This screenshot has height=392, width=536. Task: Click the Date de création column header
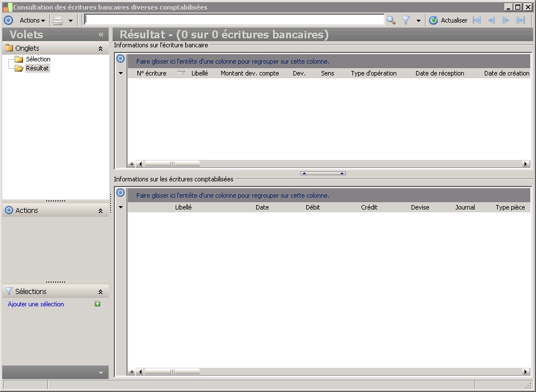click(x=507, y=73)
